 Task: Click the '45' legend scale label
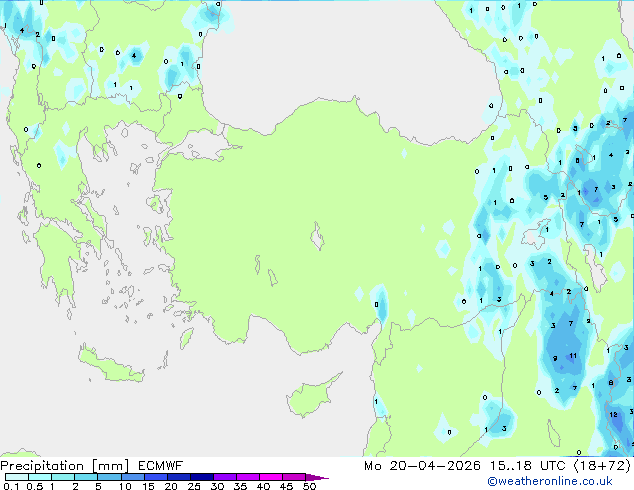click(x=286, y=486)
